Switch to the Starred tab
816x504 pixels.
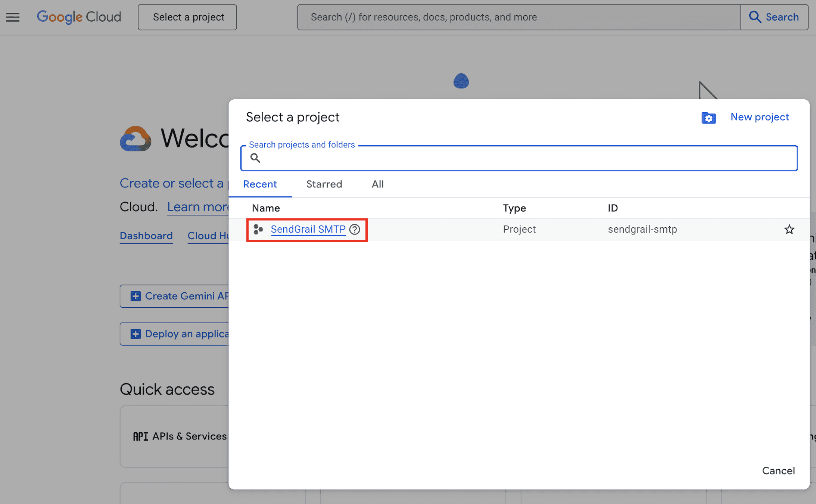(x=324, y=184)
